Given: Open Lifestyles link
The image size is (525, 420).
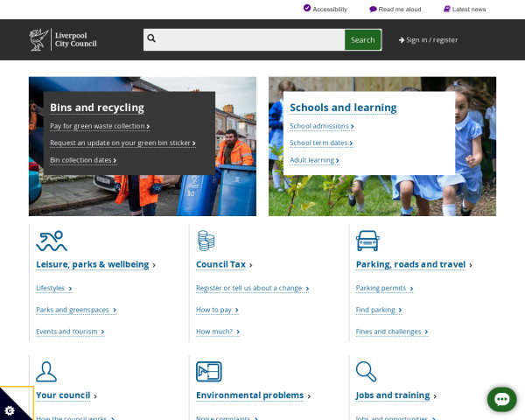Looking at the screenshot, I should (x=53, y=288).
